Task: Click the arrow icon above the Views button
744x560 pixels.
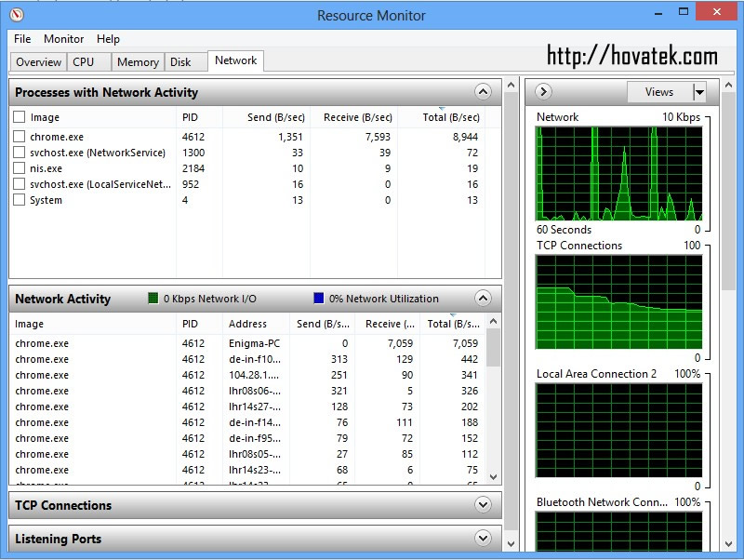Action: [x=543, y=91]
